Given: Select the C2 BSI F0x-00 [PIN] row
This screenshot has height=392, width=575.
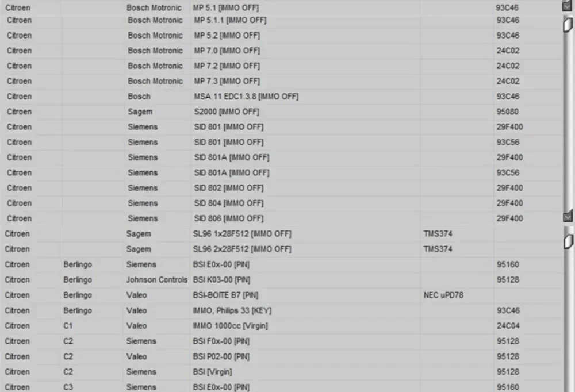Looking at the screenshot, I should click(x=282, y=341).
